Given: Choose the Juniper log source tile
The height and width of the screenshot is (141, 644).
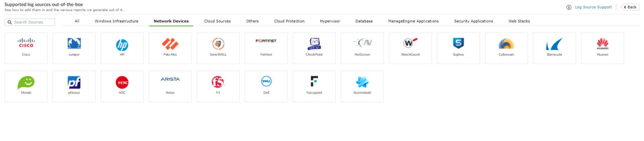Looking at the screenshot, I should point(74,48).
